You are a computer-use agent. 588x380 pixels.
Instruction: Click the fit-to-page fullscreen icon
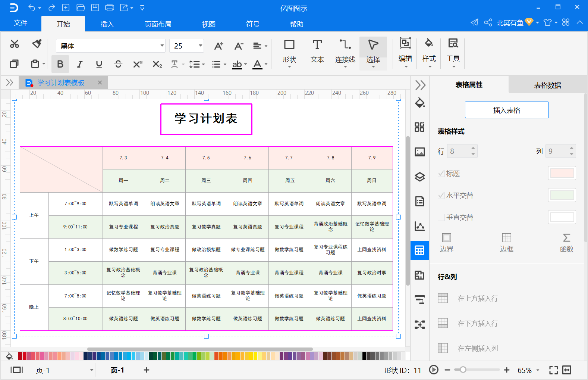(x=553, y=370)
